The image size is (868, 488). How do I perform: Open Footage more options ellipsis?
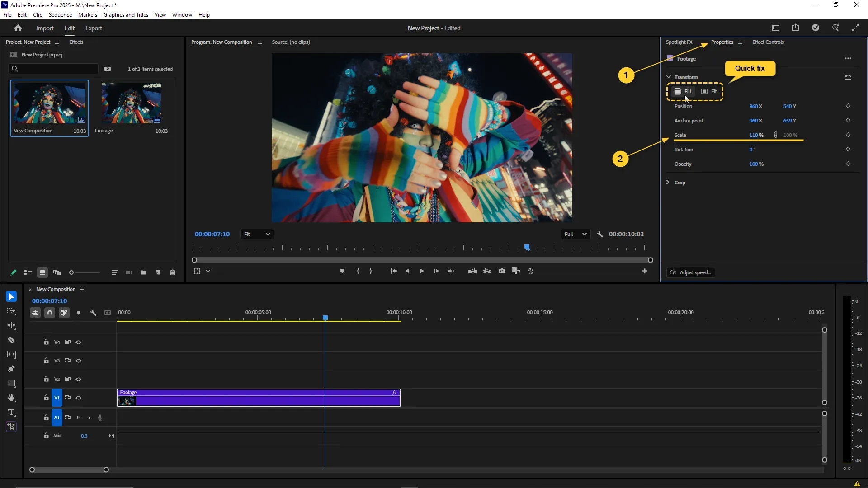[x=848, y=58]
